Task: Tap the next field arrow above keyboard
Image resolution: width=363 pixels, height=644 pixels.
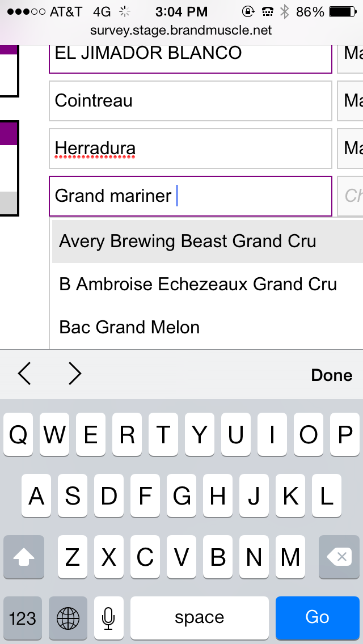Action: pos(75,374)
